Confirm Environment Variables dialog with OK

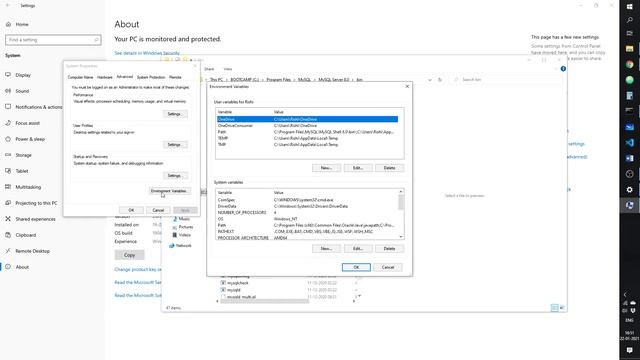click(x=356, y=267)
